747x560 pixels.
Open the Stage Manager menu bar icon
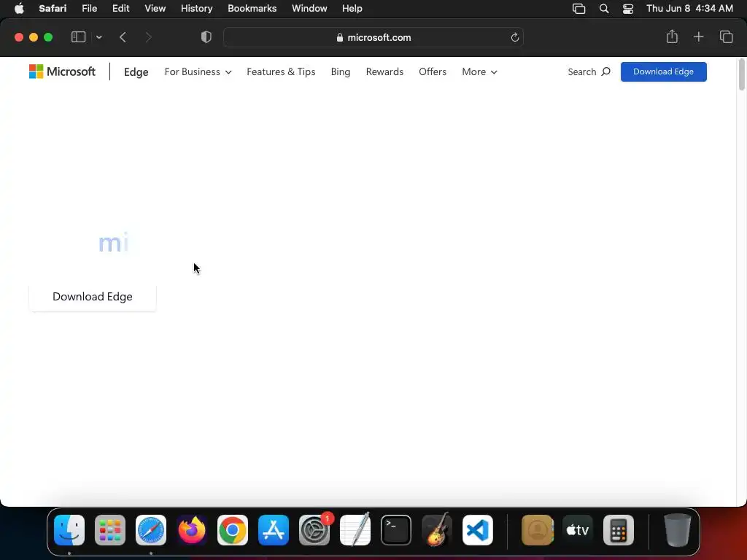pyautogui.click(x=578, y=9)
